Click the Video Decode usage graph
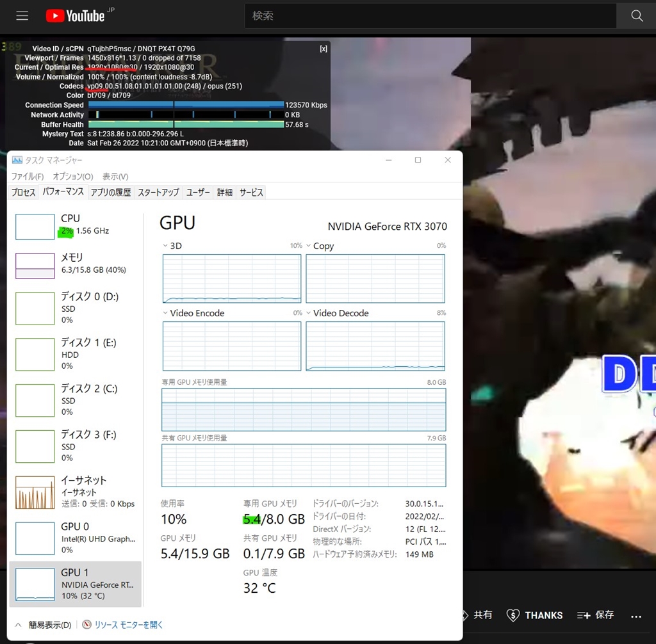656x644 pixels. pyautogui.click(x=375, y=346)
